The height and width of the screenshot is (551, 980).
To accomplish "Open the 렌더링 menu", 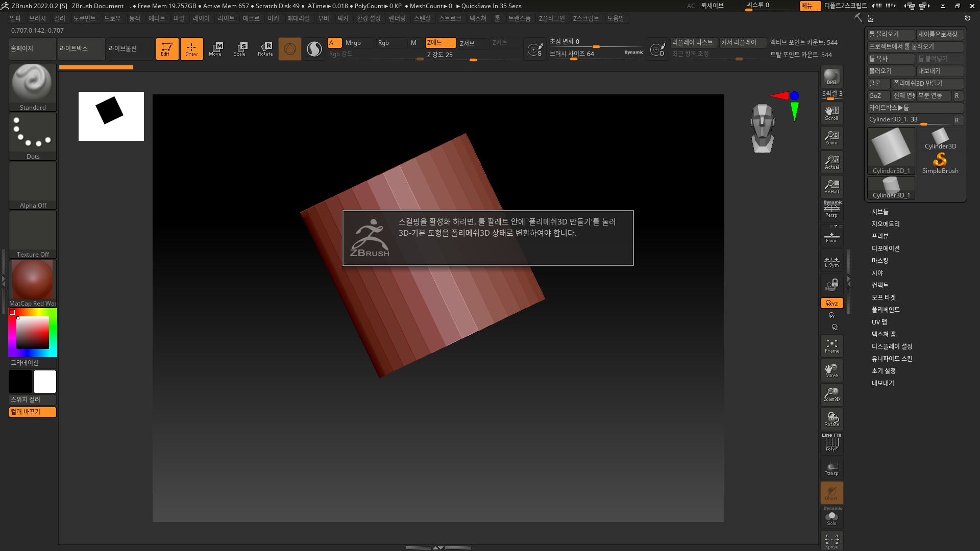I will 397,18.
